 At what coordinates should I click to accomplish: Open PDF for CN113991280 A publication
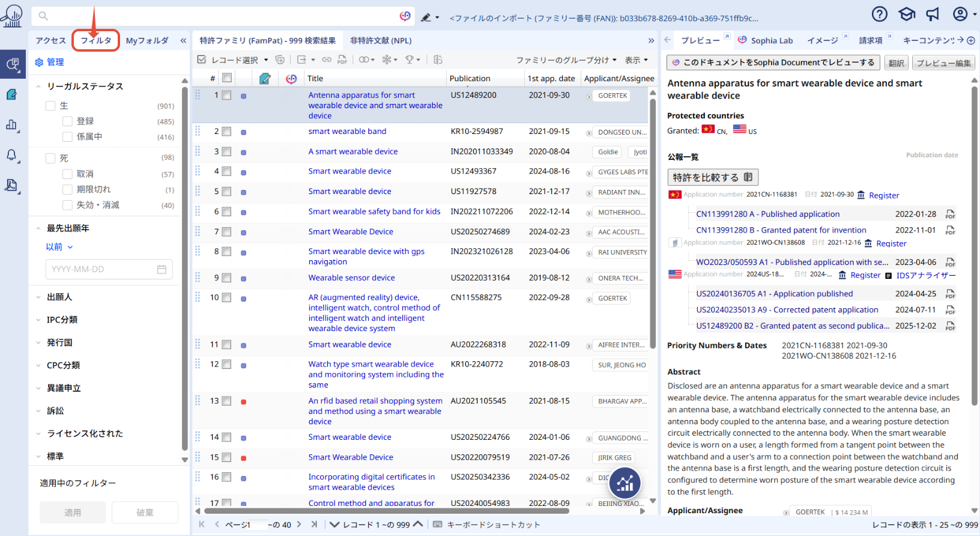(x=950, y=215)
